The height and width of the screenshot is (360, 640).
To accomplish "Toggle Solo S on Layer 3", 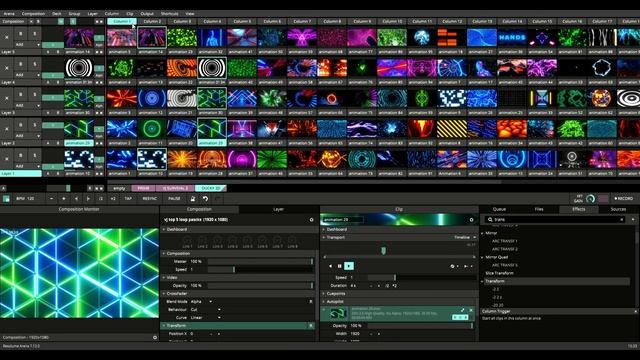I will 34,95.
